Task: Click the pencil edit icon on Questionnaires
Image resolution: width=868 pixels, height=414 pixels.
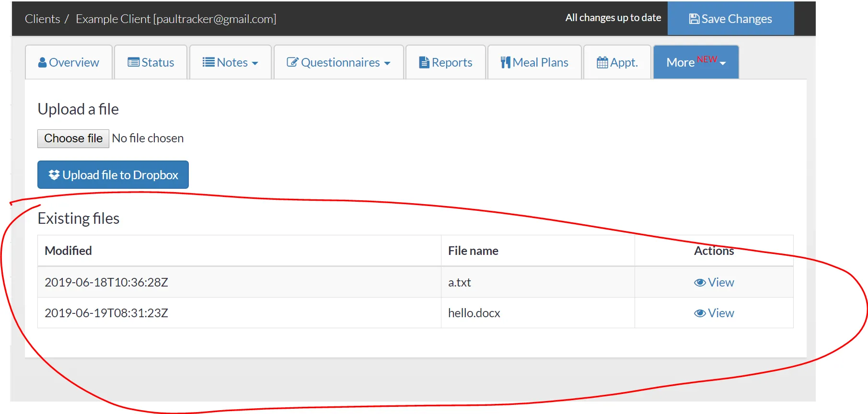Action: pos(292,63)
